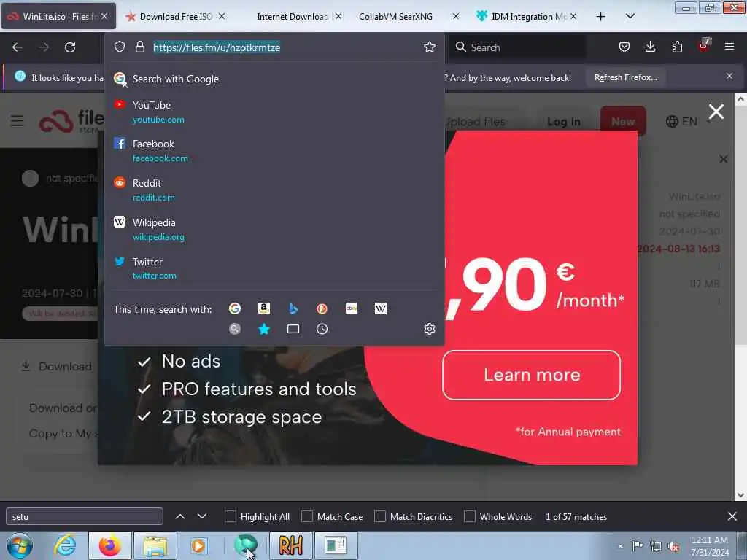The width and height of the screenshot is (747, 560).
Task: Enable the Match Case checkbox
Action: point(307,516)
